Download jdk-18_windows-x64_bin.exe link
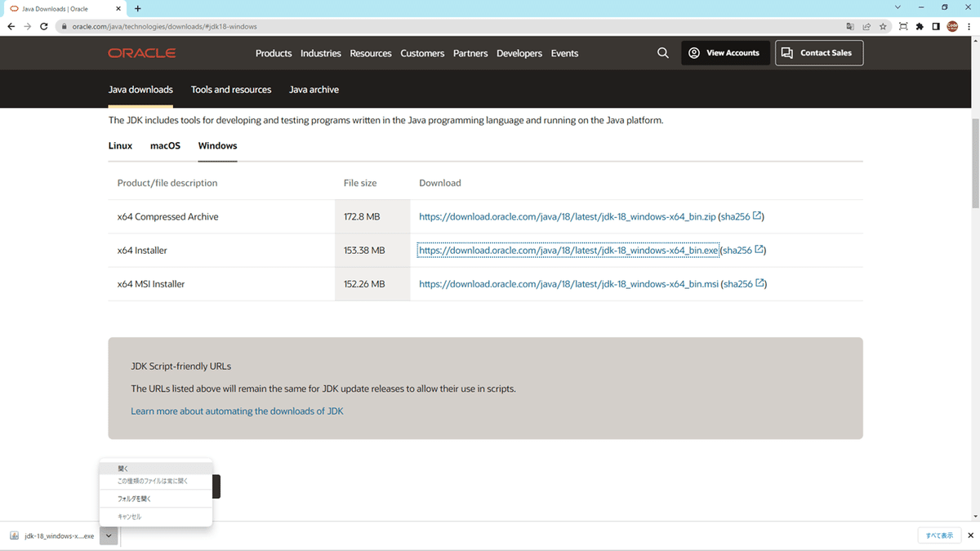The width and height of the screenshot is (980, 551). (568, 251)
